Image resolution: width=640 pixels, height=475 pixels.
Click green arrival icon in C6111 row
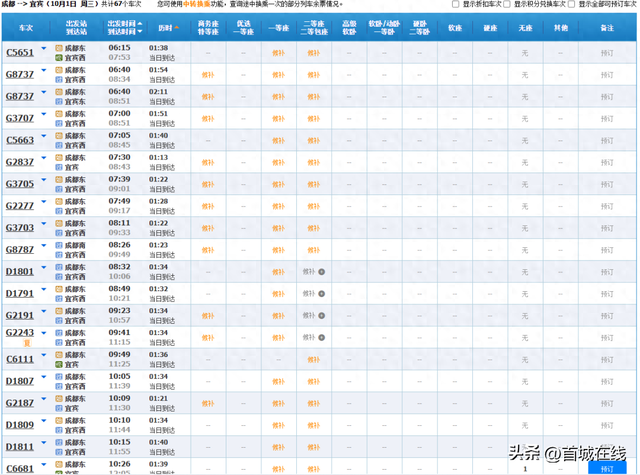coord(59,364)
